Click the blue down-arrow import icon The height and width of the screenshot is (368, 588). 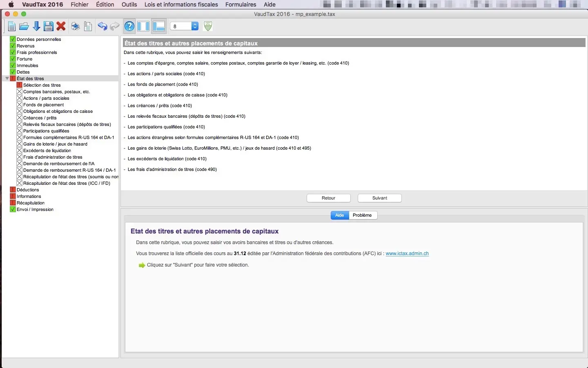tap(36, 27)
